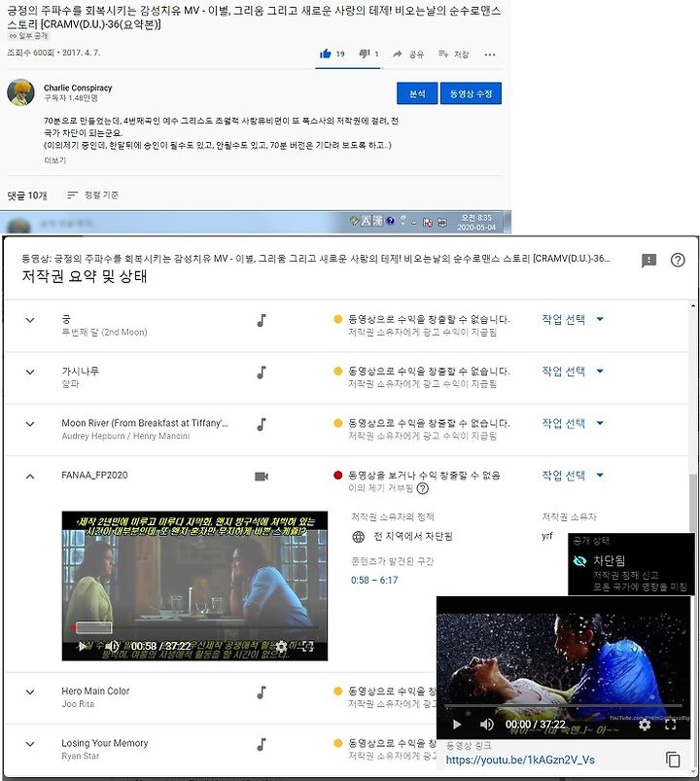Mute the small rain video player
This screenshot has width=700, height=781.
[486, 725]
